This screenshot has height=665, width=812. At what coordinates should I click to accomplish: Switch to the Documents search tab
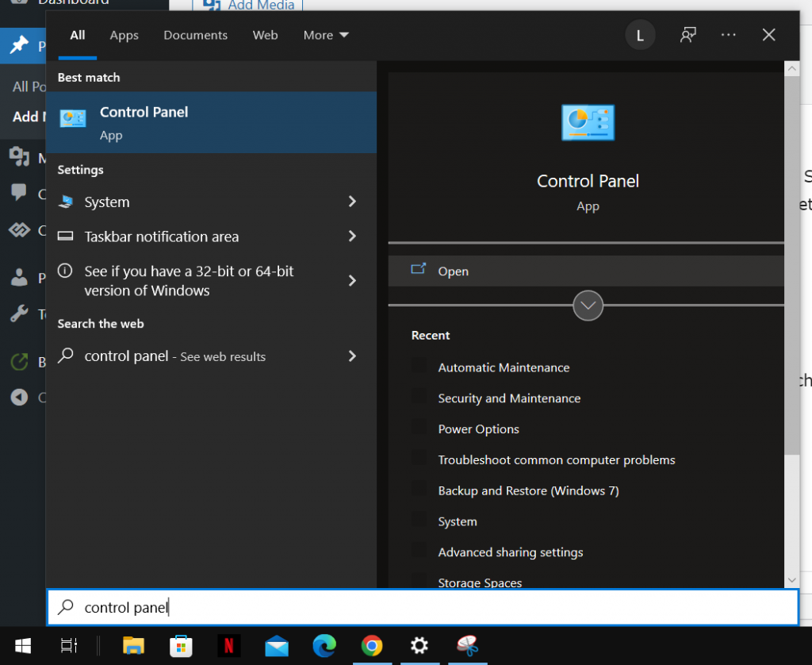[195, 35]
